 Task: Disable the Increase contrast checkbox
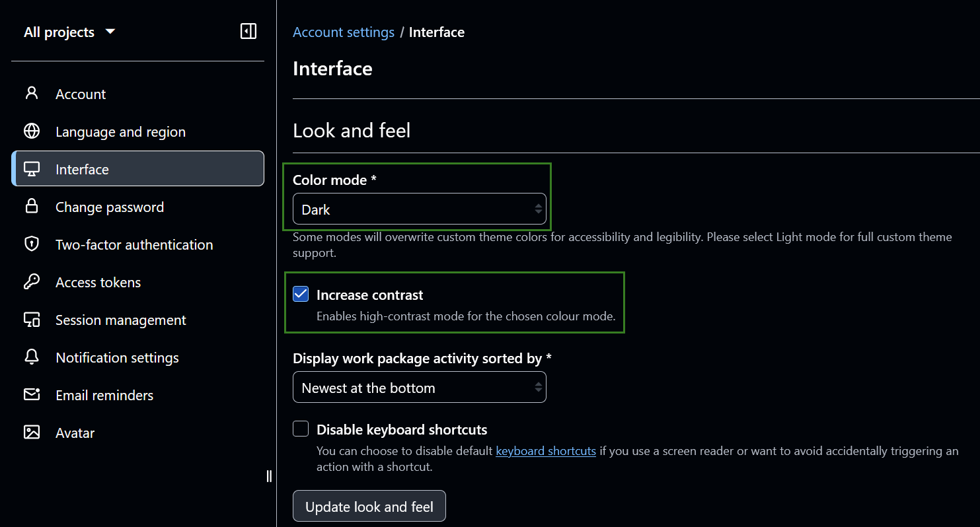(301, 294)
